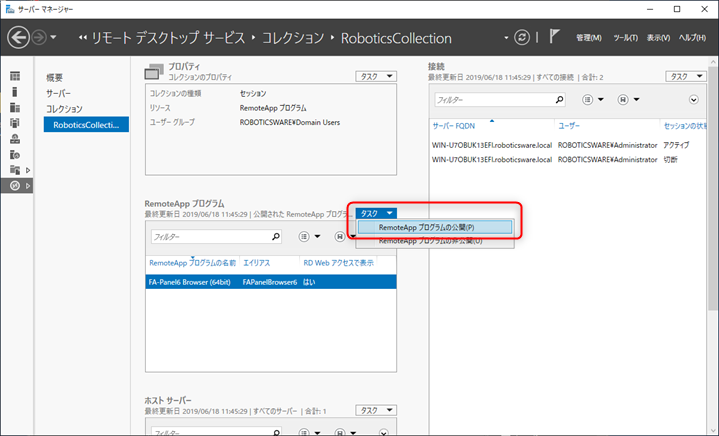The height and width of the screenshot is (436, 719).
Task: Click the sixth sidebar role icon
Action: click(15, 155)
